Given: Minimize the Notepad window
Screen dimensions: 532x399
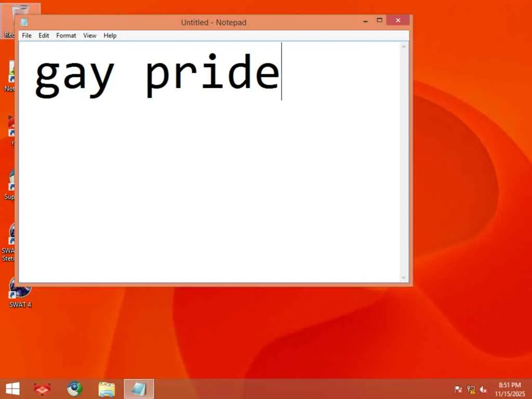Looking at the screenshot, I should click(365, 21).
